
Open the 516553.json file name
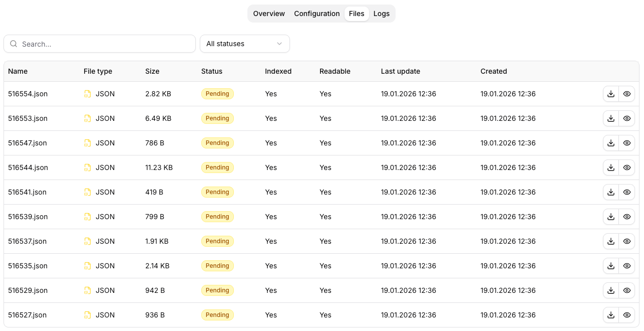coord(28,118)
